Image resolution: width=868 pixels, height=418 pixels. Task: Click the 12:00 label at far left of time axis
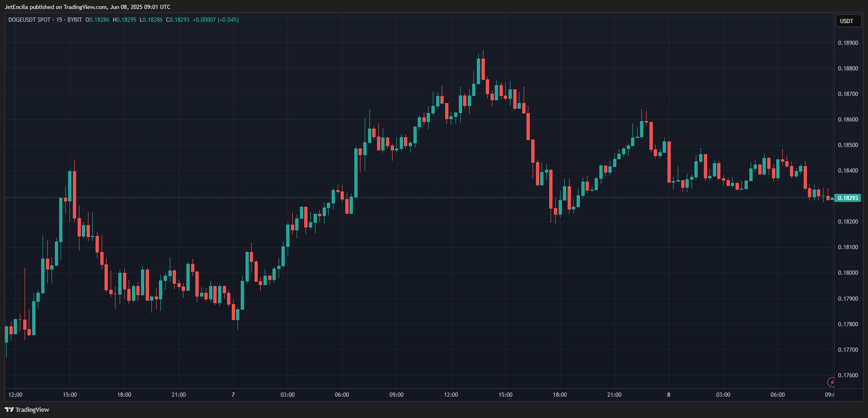pyautogui.click(x=15, y=395)
